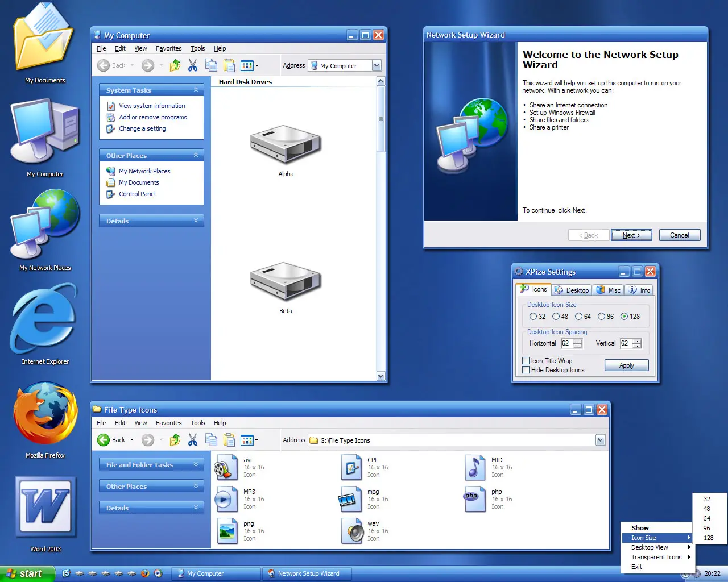Click the Up folder icon in File Type Icons
The image size is (728, 582).
click(175, 440)
